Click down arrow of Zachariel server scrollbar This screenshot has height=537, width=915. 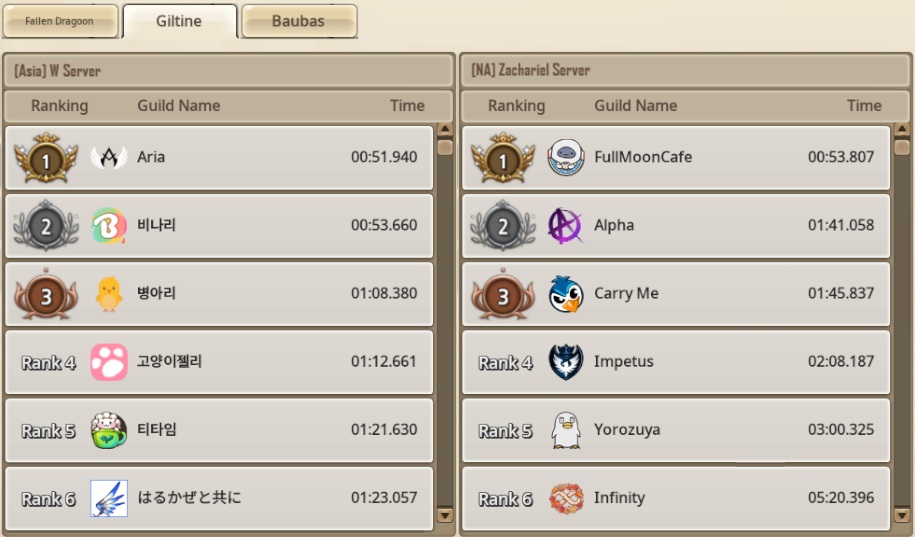point(902,515)
